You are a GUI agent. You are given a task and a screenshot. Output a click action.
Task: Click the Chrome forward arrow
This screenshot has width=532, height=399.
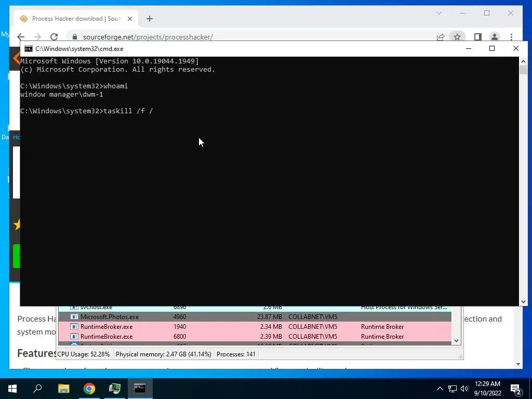37,37
